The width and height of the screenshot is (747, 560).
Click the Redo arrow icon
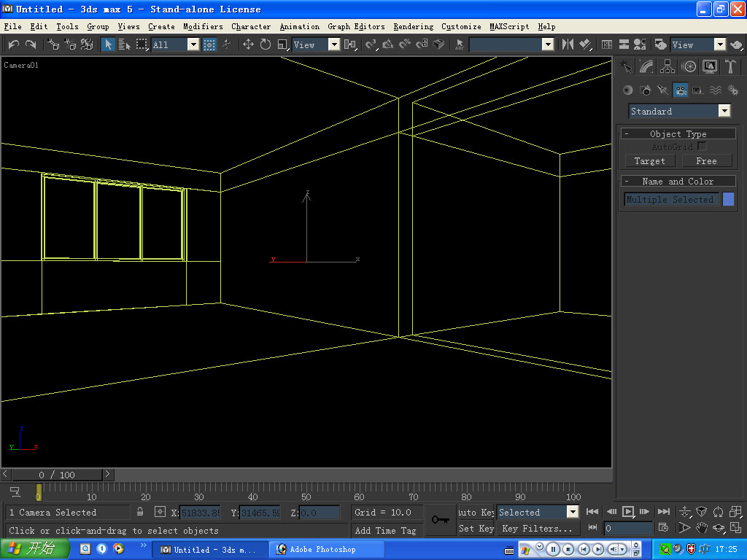coord(31,44)
